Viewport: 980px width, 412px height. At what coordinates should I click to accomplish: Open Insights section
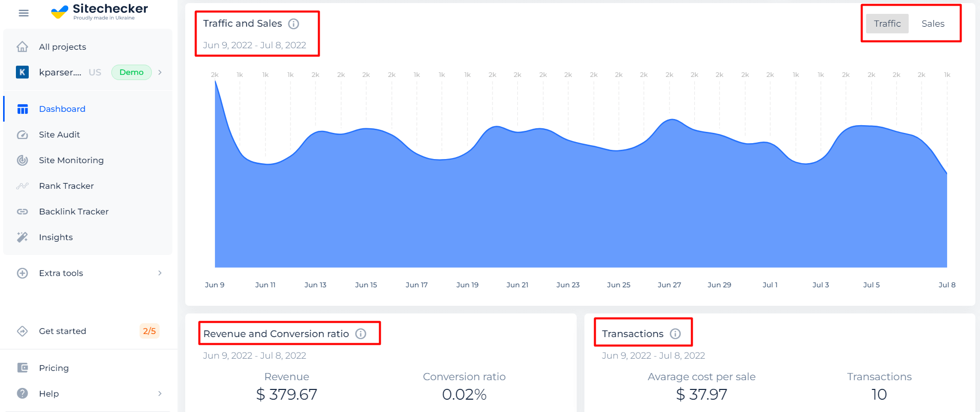(56, 237)
